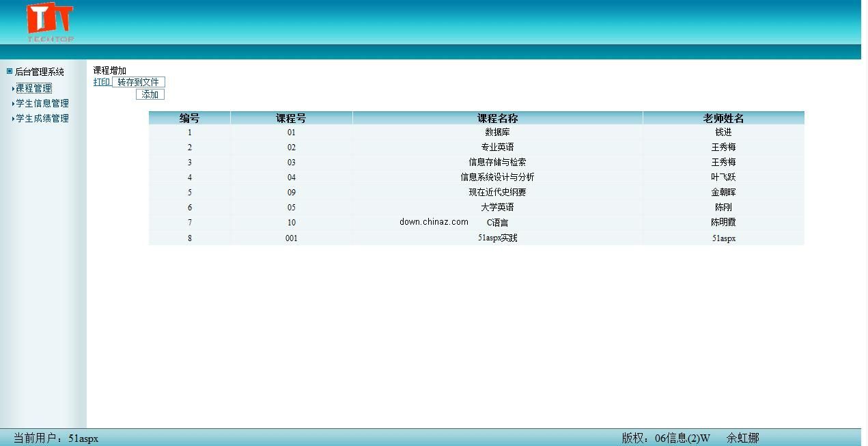Select the course name 数据库
The width and height of the screenshot is (868, 446).
(x=498, y=133)
